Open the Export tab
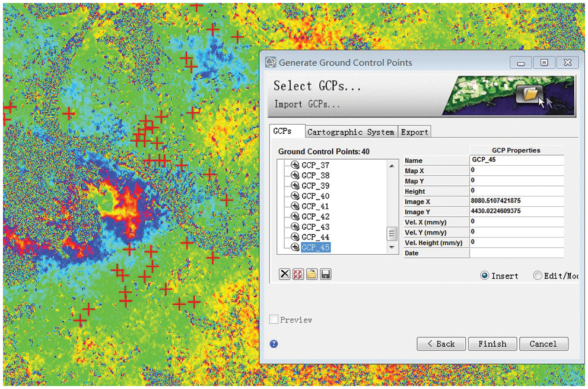This screenshot has height=389, width=588. coord(414,132)
